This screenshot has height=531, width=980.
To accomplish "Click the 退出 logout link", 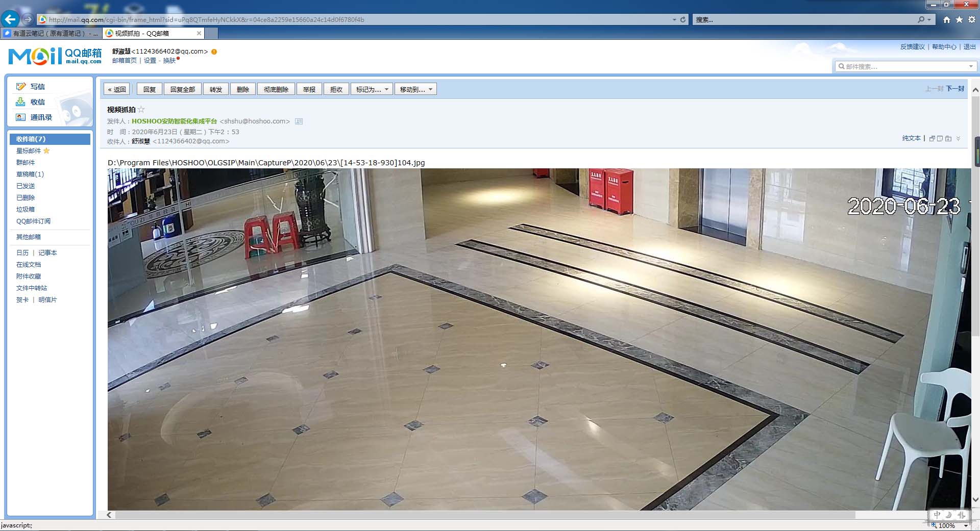I will (x=969, y=47).
